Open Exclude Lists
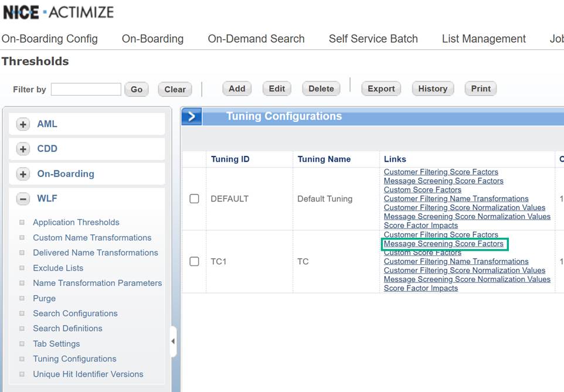Viewport: 564px width, 392px height. point(58,268)
